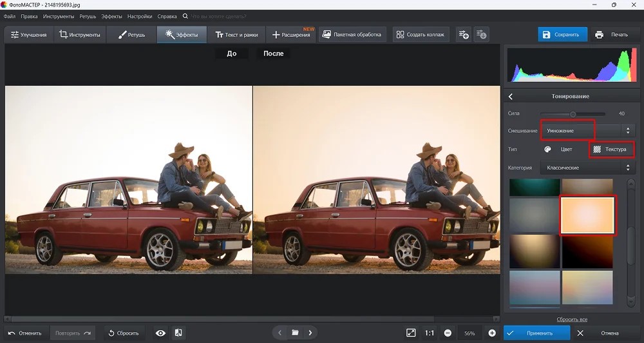
Task: Open the Текст и рамки tab
Action: [236, 35]
